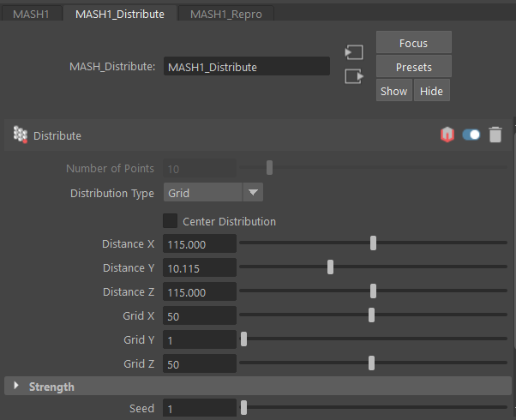
Task: Click the MASH_Distribute name text field
Action: coord(247,67)
